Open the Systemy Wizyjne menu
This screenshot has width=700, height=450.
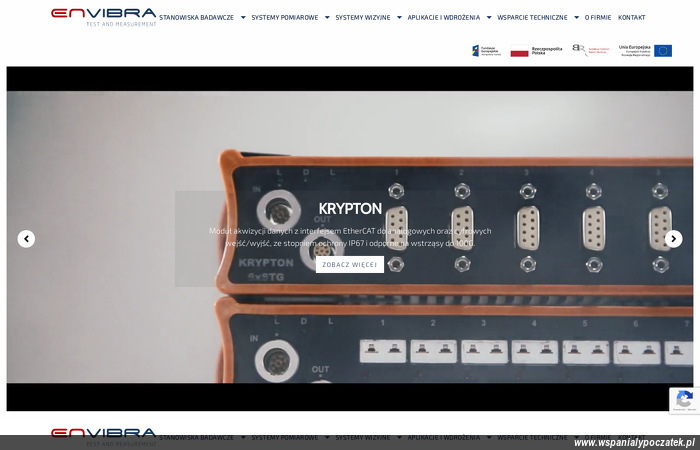point(363,17)
